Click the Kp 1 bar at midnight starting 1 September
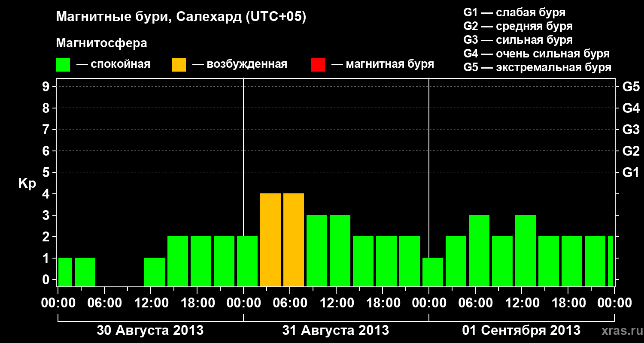The height and width of the screenshot is (343, 644). coord(433,272)
